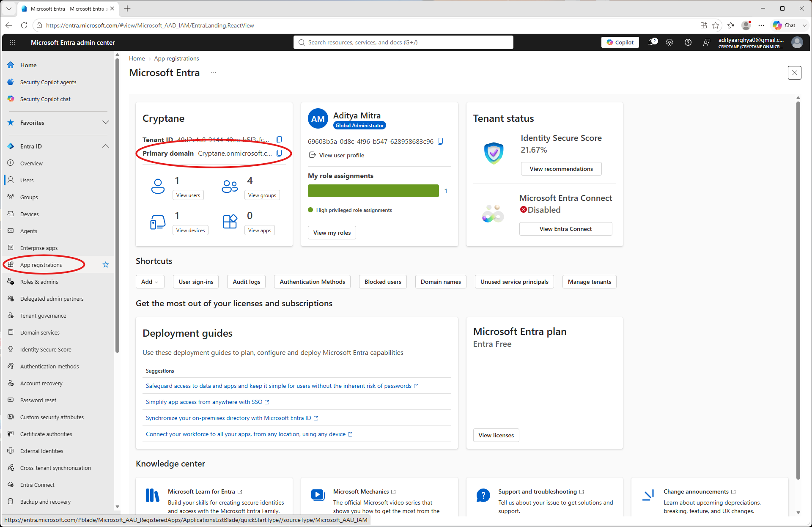
Task: Close the Microsoft Entra blade
Action: click(x=795, y=73)
